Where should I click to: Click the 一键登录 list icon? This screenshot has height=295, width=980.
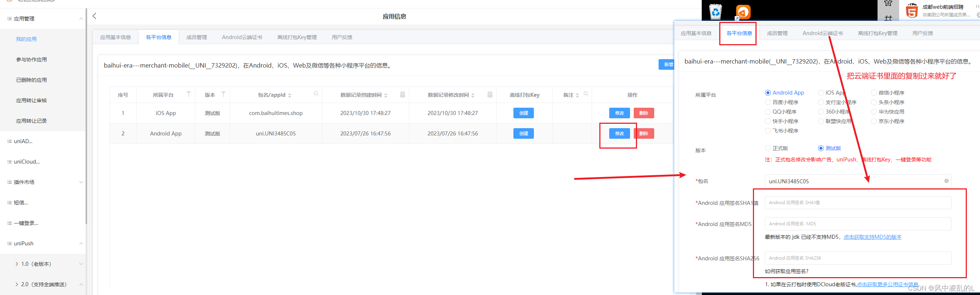pos(10,223)
